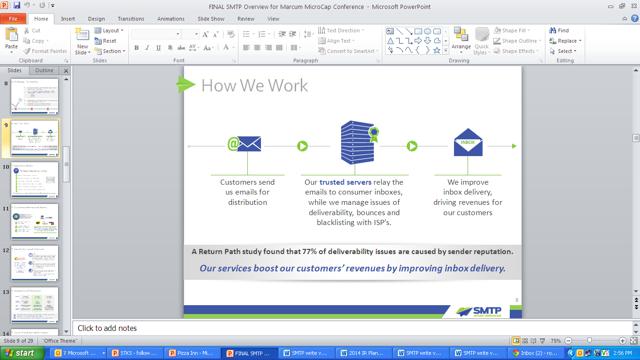Click the Paste clipboard icon
The height and width of the screenshot is (360, 640).
[11, 36]
